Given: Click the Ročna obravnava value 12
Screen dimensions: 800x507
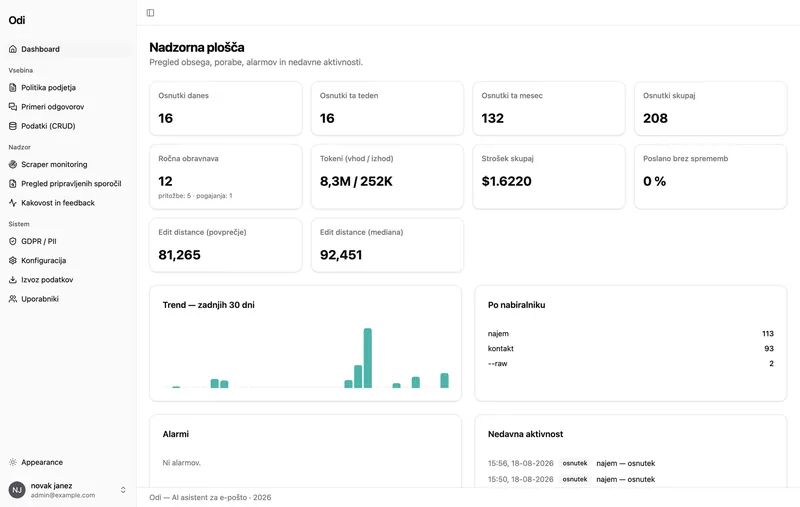Looking at the screenshot, I should click(165, 182).
